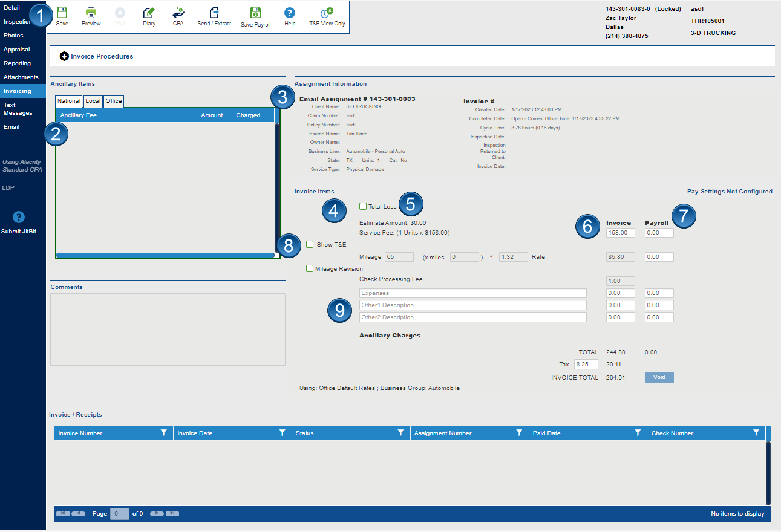
Task: Open the Preview tool
Action: pyautogui.click(x=91, y=16)
